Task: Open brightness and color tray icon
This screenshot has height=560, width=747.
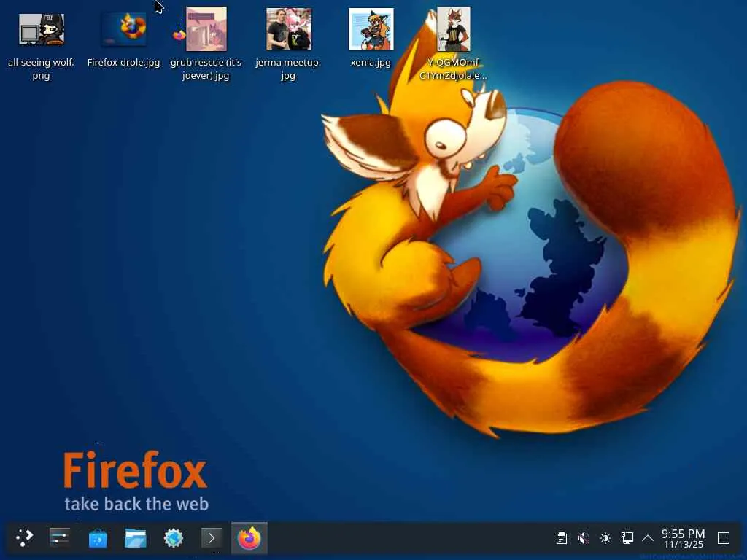Action: pyautogui.click(x=605, y=538)
